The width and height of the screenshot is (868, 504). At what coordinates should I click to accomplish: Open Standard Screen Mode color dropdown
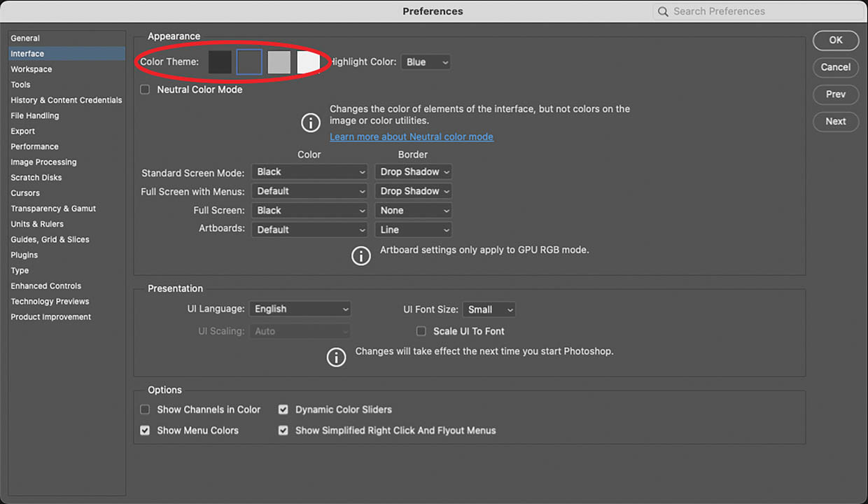pyautogui.click(x=309, y=171)
